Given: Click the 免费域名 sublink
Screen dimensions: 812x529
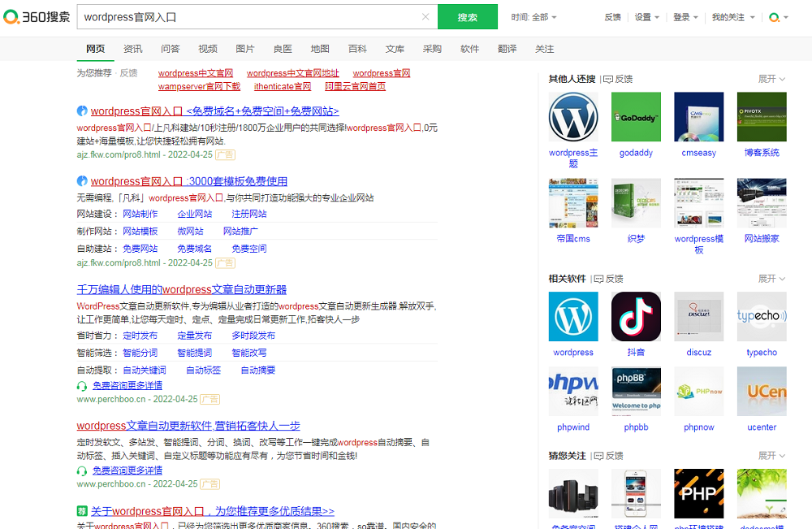Looking at the screenshot, I should coord(194,249).
